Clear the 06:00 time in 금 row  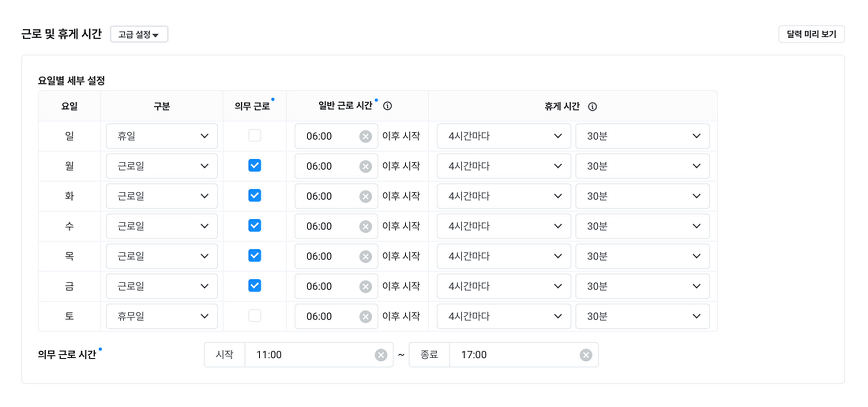pos(365,286)
